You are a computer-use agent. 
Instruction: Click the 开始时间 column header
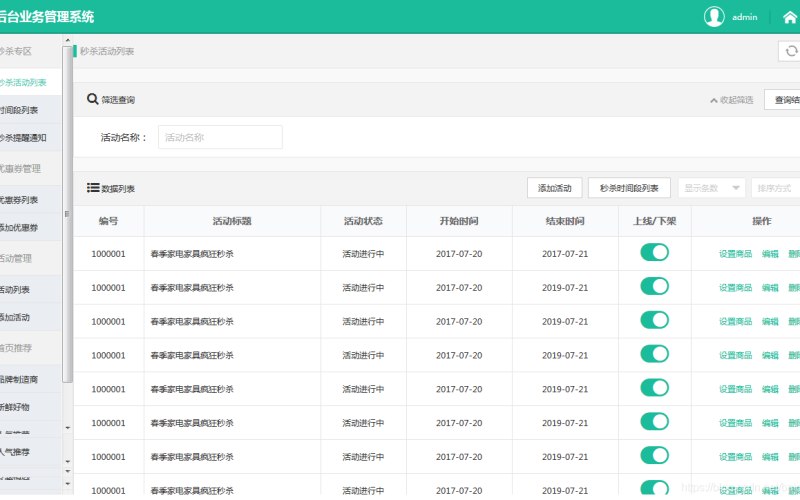(459, 221)
